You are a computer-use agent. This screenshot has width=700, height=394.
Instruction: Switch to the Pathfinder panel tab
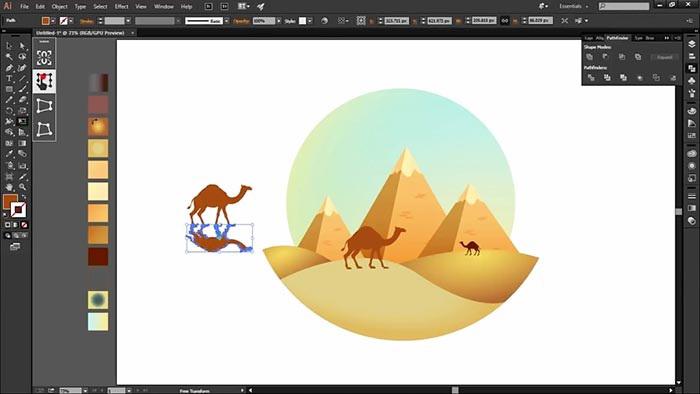pos(617,38)
